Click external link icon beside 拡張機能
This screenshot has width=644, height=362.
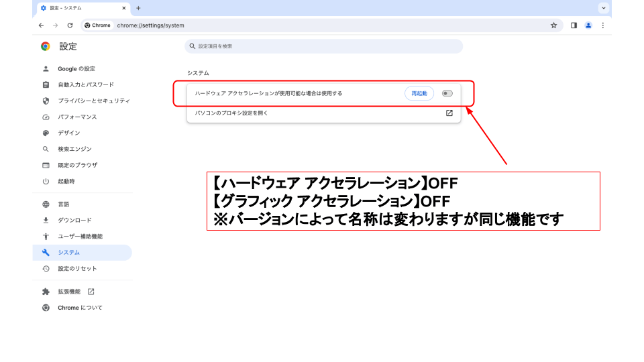[x=91, y=292]
